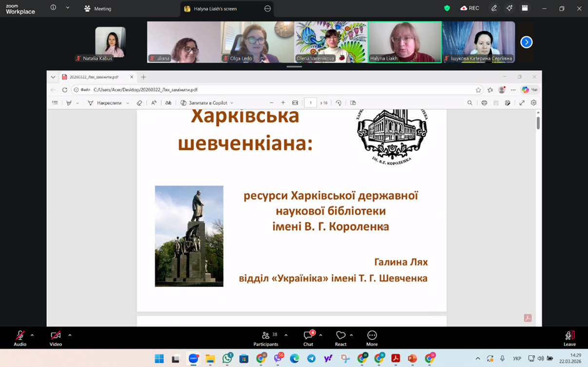
Task: Open the Chat panel
Action: click(308, 337)
